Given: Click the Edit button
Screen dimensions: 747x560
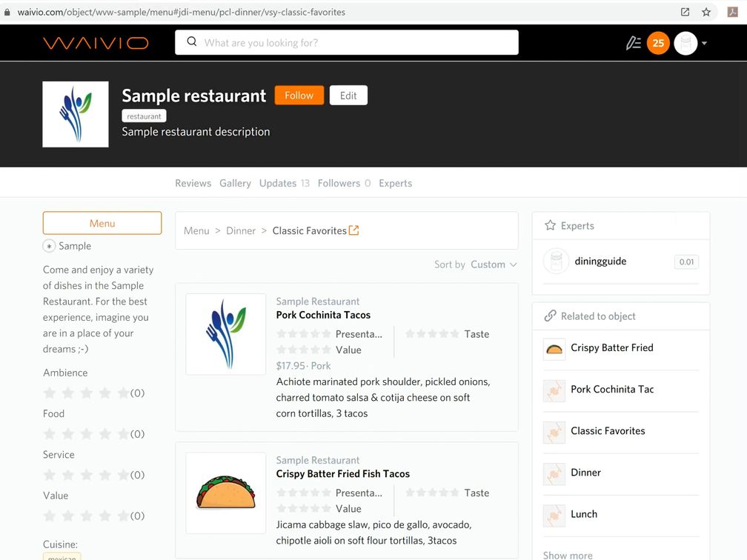Looking at the screenshot, I should pos(348,96).
